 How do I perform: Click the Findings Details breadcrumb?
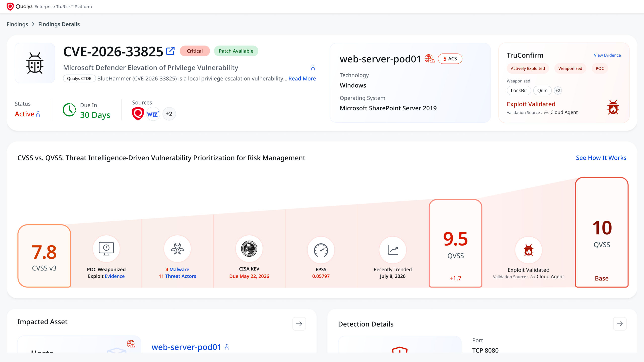(59, 24)
